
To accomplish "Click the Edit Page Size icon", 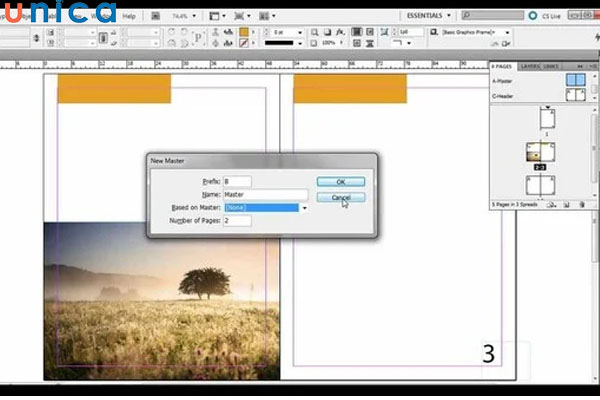I will pos(551,205).
